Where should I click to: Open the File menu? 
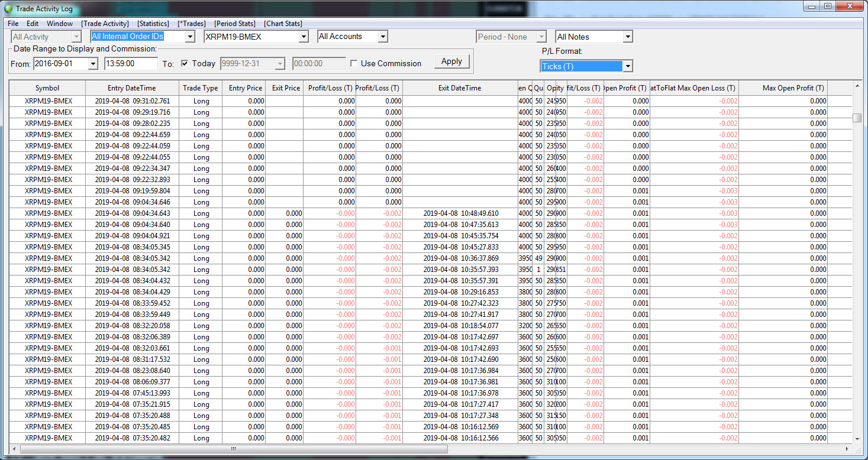coord(13,24)
